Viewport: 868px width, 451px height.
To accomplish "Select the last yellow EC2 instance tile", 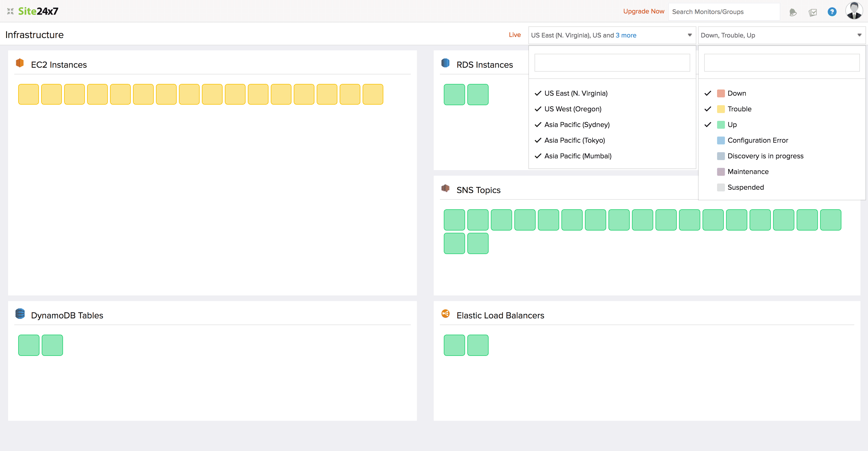I will click(373, 94).
